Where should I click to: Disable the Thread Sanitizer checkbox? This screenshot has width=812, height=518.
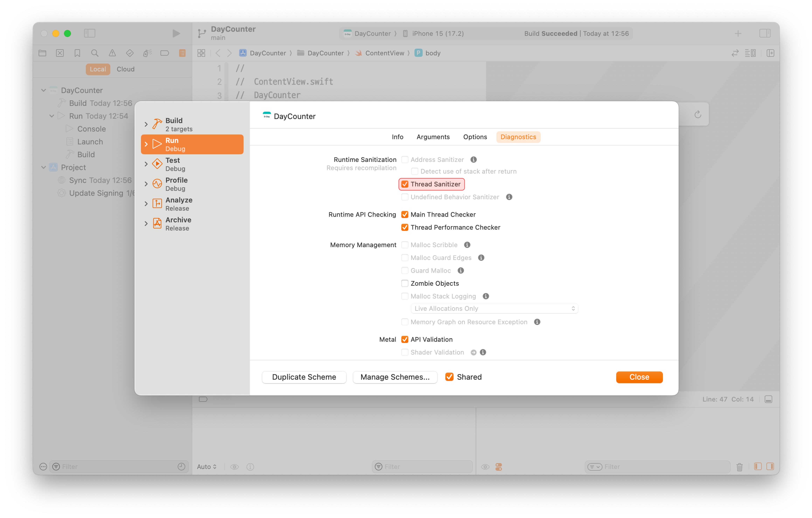[x=405, y=184]
